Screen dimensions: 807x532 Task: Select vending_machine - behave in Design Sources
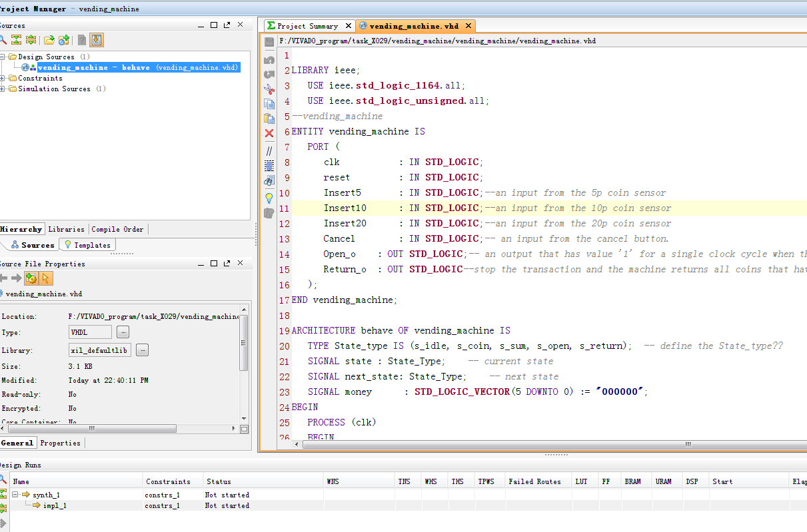(93, 67)
